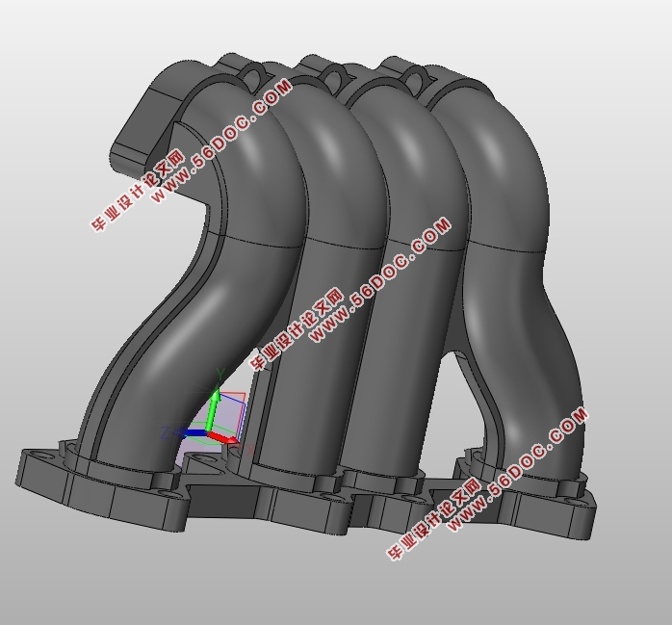
Task: Click the red X-axis arrow of the triad
Action: pyautogui.click(x=222, y=437)
